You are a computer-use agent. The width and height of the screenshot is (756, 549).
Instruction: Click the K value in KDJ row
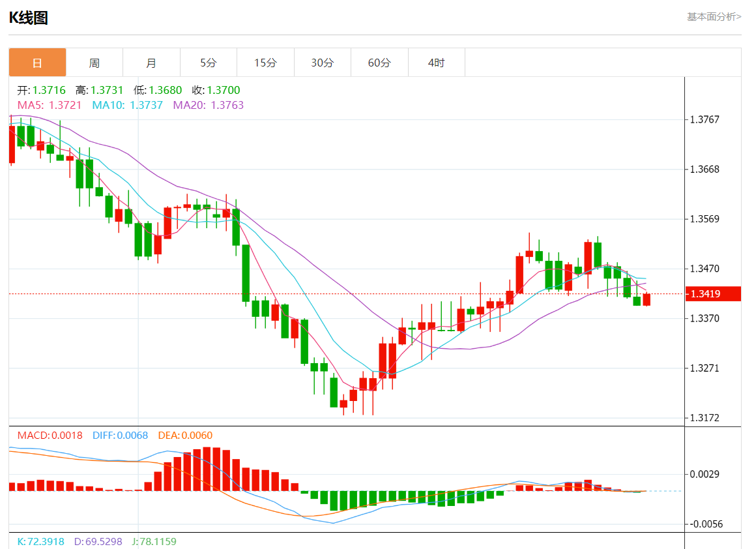coord(40,541)
